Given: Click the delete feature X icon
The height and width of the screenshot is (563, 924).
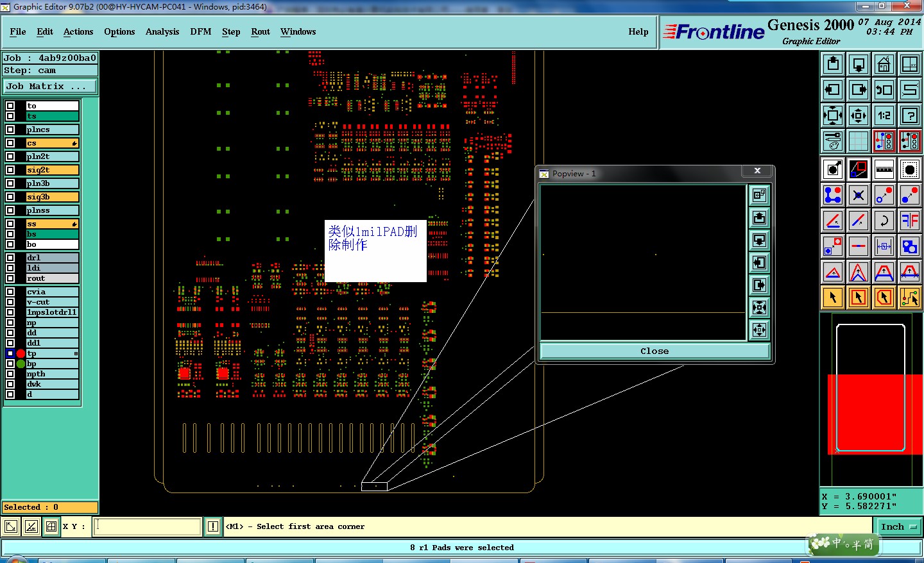Looking at the screenshot, I should 859,195.
